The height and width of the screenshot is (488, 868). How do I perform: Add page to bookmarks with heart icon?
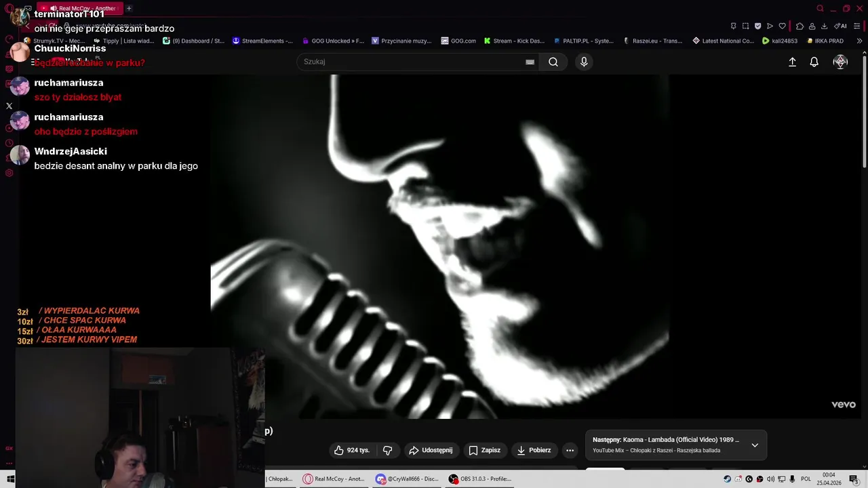(782, 26)
